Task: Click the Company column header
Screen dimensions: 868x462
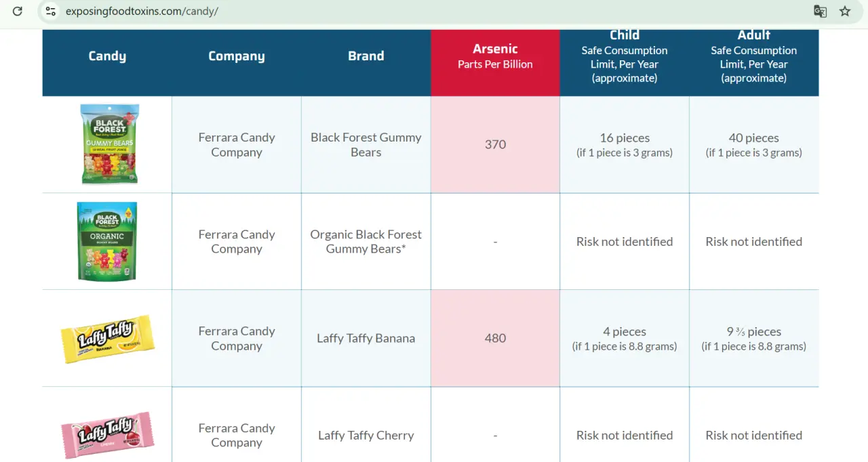Action: click(236, 56)
